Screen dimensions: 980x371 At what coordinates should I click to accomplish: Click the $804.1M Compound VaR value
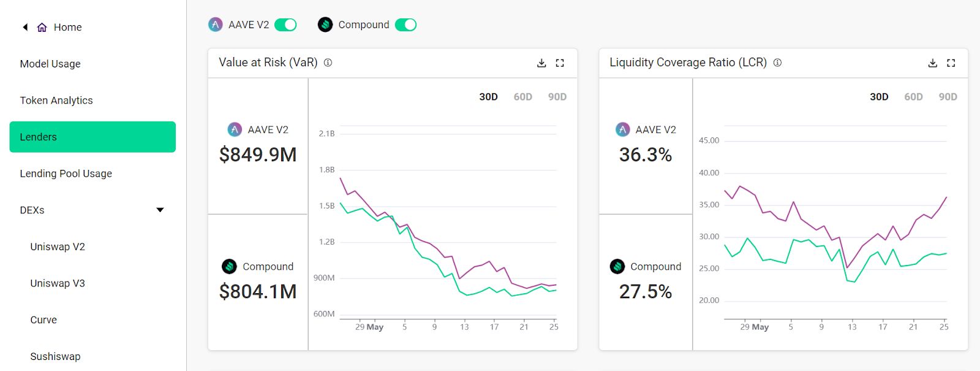pos(258,291)
